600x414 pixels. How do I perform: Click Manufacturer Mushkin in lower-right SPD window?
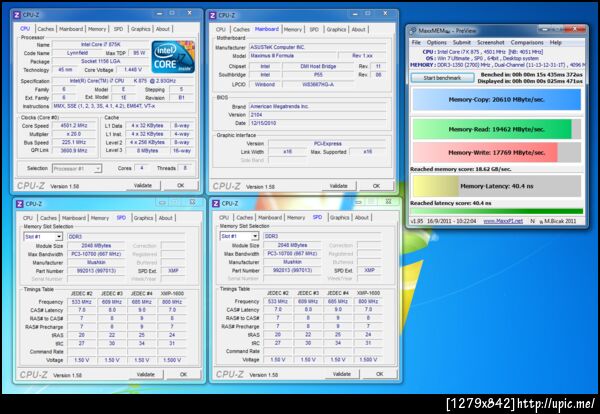click(292, 262)
